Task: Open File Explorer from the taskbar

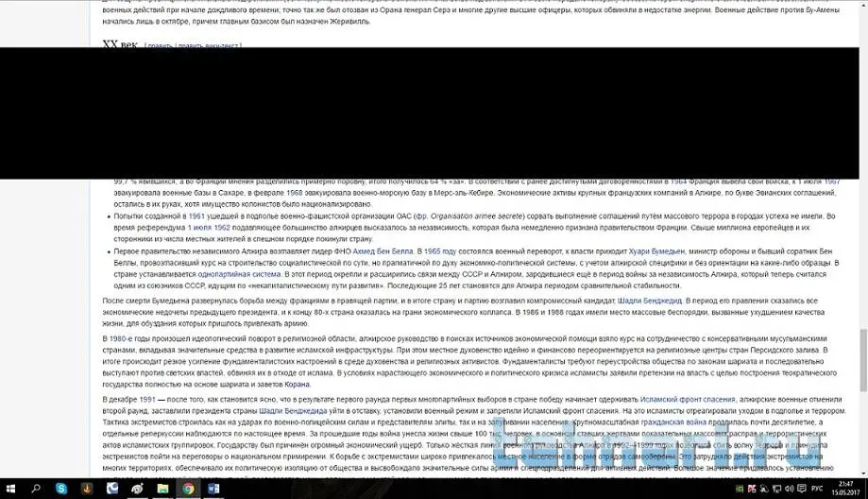Action: pyautogui.click(x=162, y=489)
